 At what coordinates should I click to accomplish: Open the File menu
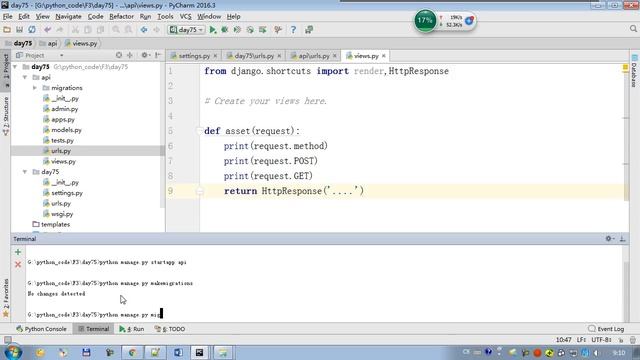click(x=7, y=16)
